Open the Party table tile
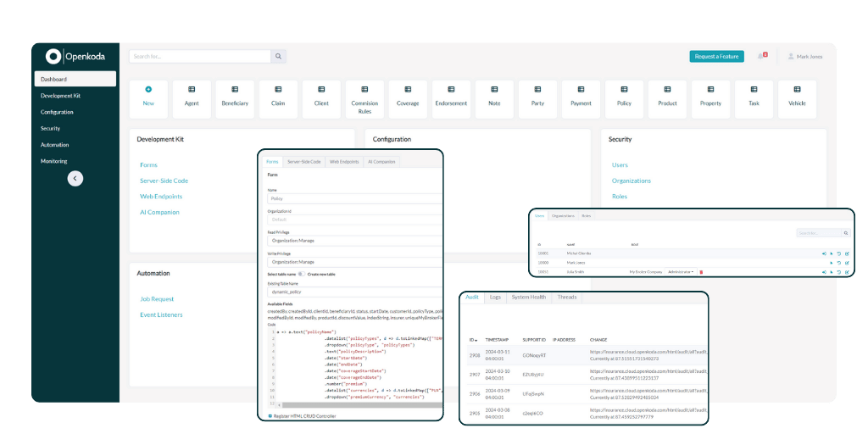The width and height of the screenshot is (868, 445). pyautogui.click(x=537, y=99)
